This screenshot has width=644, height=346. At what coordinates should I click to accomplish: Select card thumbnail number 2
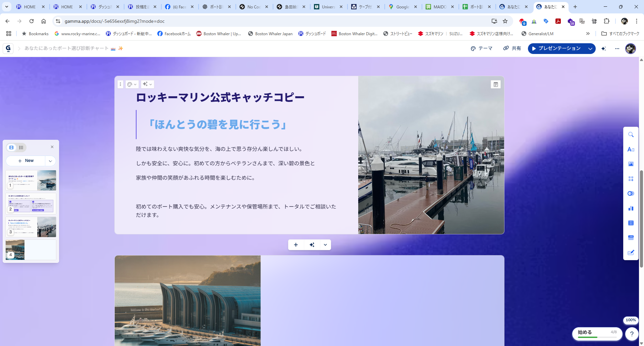click(31, 203)
